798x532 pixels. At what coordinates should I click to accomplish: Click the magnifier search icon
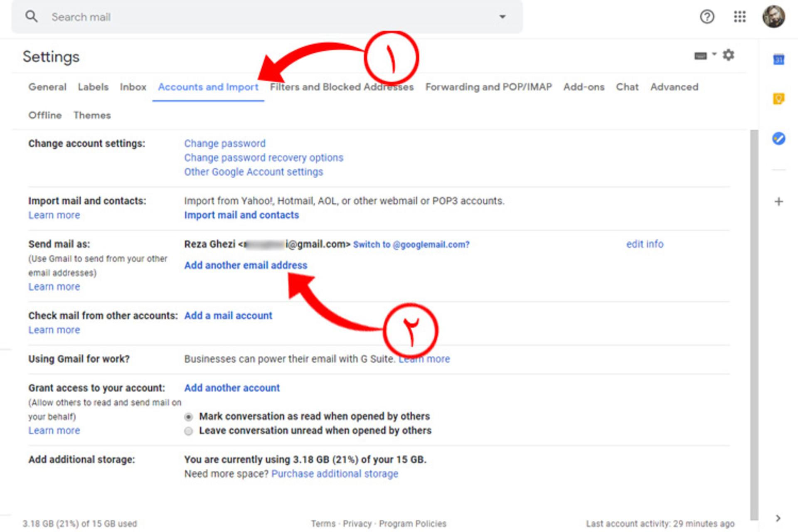point(32,17)
